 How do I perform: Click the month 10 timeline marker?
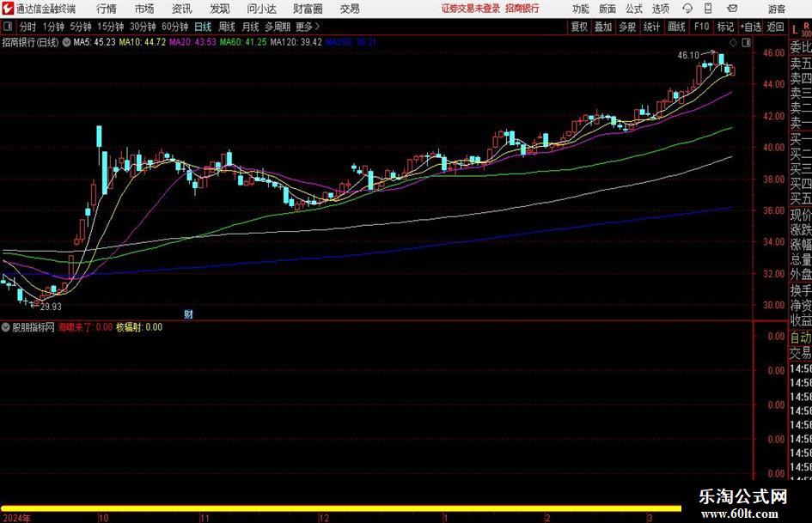click(x=103, y=518)
